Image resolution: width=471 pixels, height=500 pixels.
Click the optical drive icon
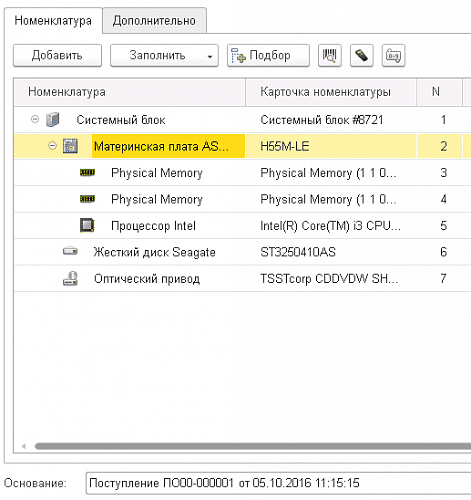[70, 279]
